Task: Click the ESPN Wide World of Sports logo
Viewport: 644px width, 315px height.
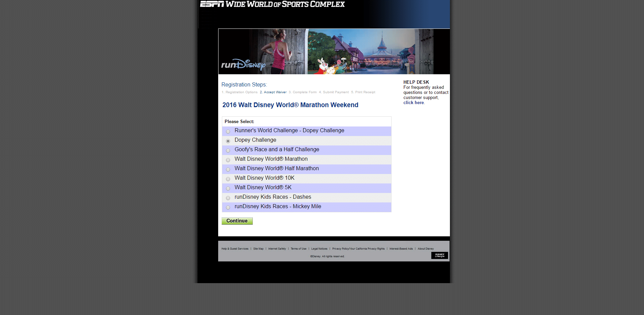Action: 272,4
